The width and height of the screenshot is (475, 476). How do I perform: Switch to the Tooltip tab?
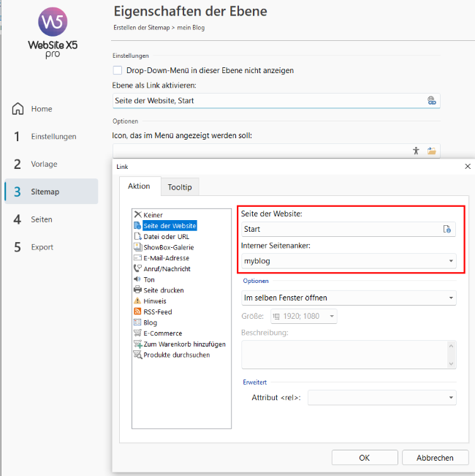180,187
